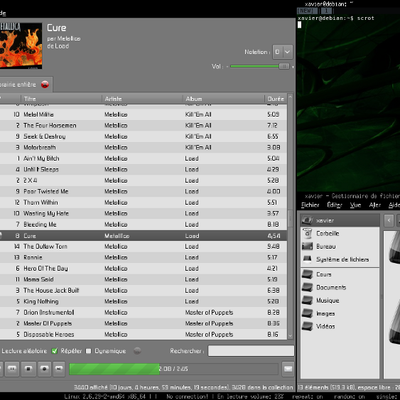Image resolution: width=400 pixels, height=400 pixels.
Task: Click the round gray indicator next to Dynamique
Action: coord(137,351)
